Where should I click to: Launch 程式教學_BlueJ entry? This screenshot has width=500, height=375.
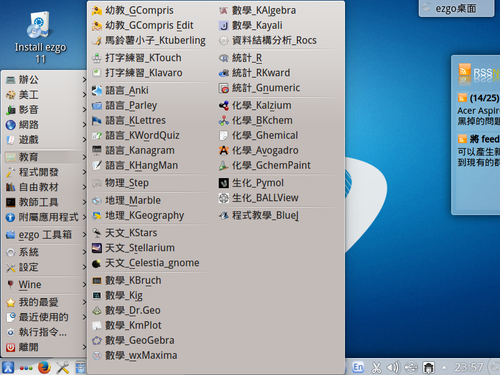click(259, 215)
